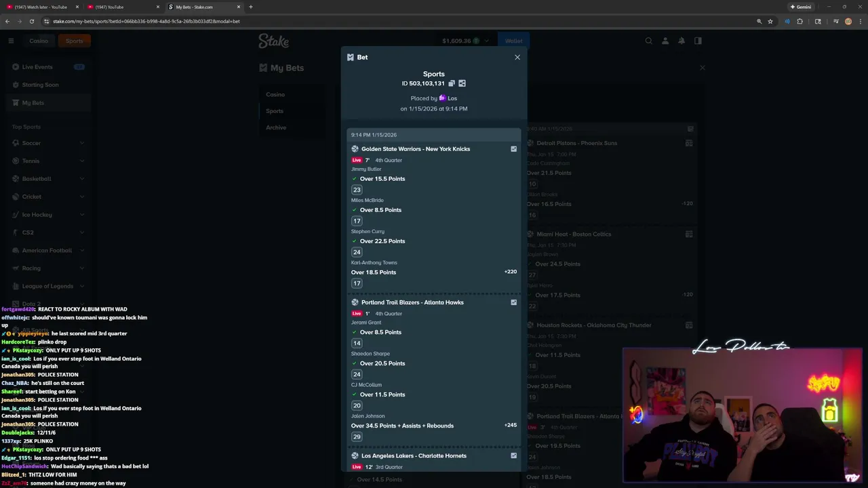Open Chrome profile avatar
This screenshot has height=488, width=868.
click(x=848, y=21)
